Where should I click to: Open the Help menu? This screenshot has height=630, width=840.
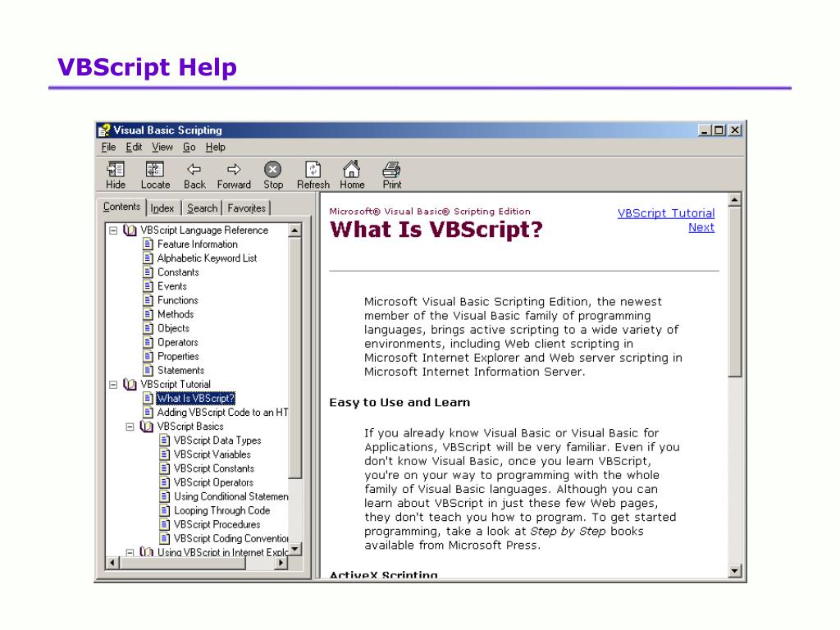(x=216, y=148)
